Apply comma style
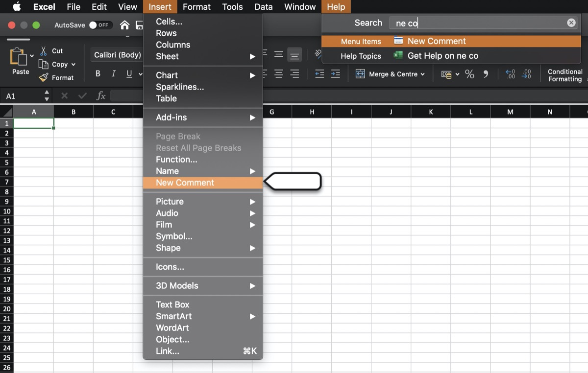This screenshot has width=588, height=373. pyautogui.click(x=486, y=74)
